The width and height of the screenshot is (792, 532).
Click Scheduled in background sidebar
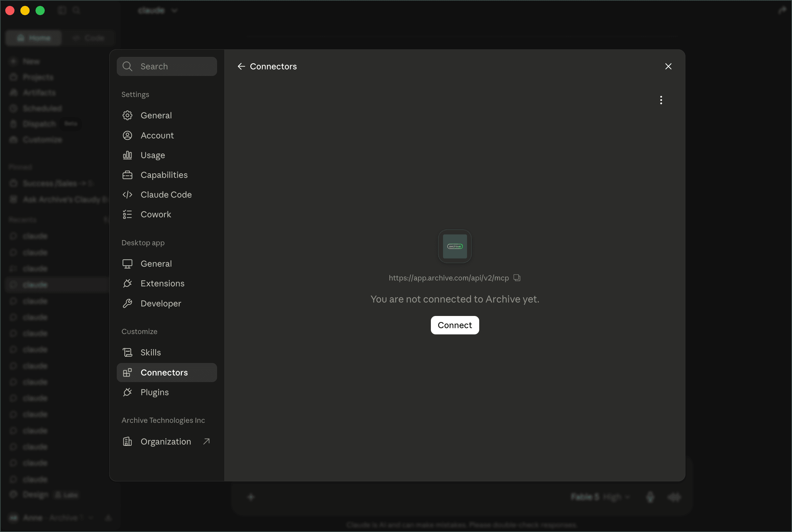point(42,108)
